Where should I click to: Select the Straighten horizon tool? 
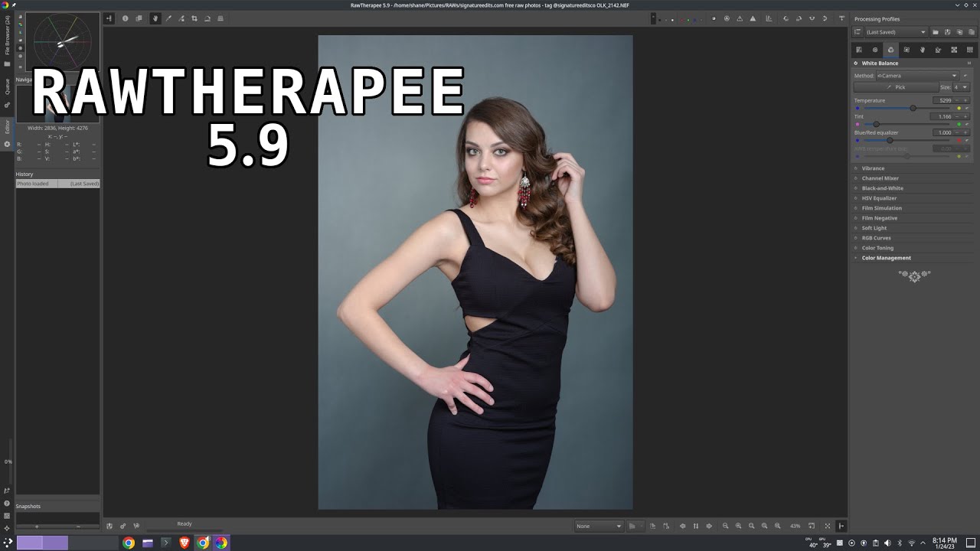207,18
